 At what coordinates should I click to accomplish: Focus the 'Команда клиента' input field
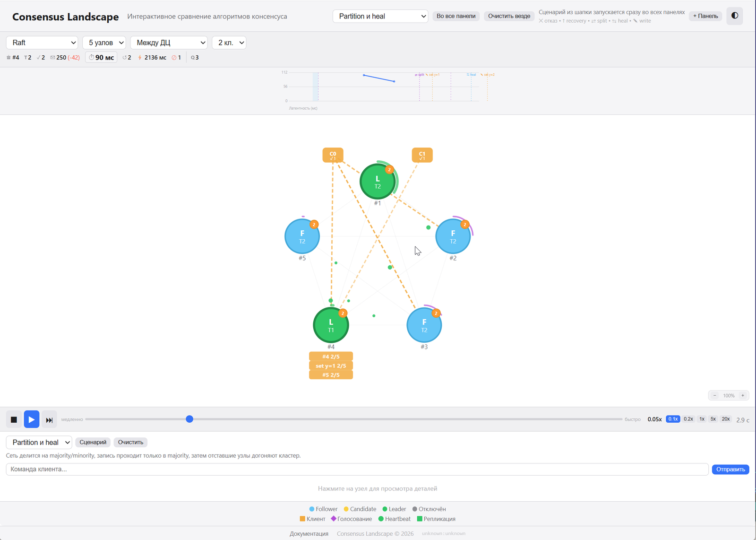tap(357, 469)
